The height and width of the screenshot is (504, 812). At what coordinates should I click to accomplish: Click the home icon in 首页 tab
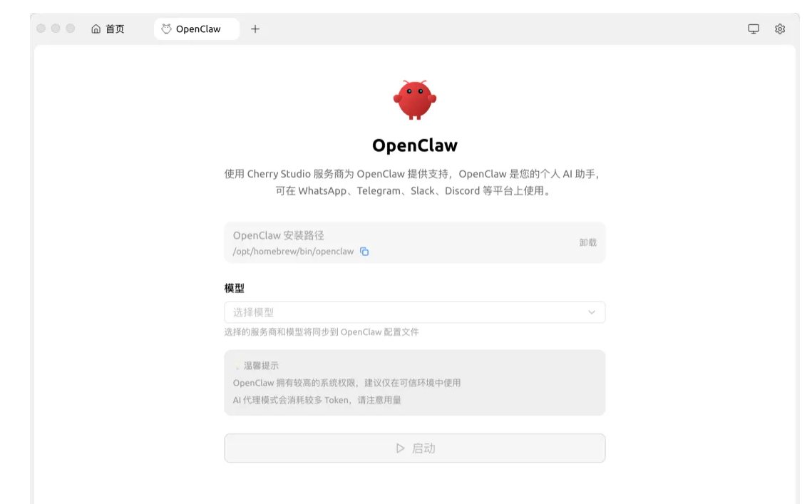click(x=96, y=29)
